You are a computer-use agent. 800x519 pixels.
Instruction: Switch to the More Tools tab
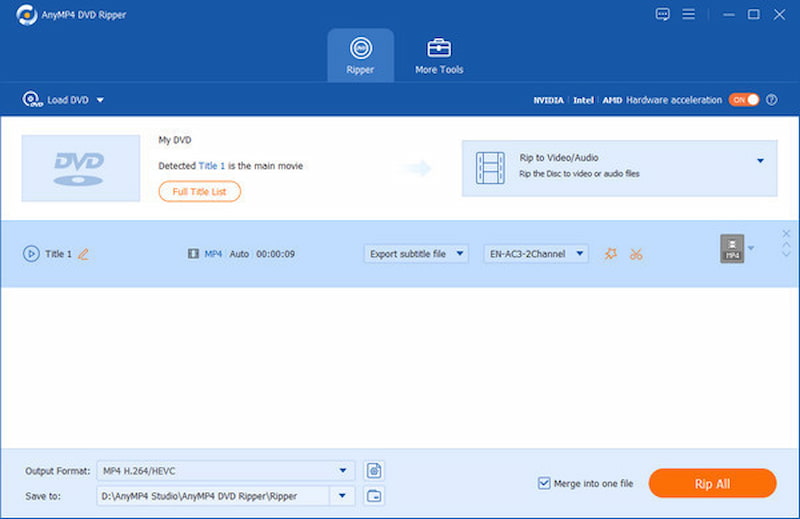coord(439,56)
